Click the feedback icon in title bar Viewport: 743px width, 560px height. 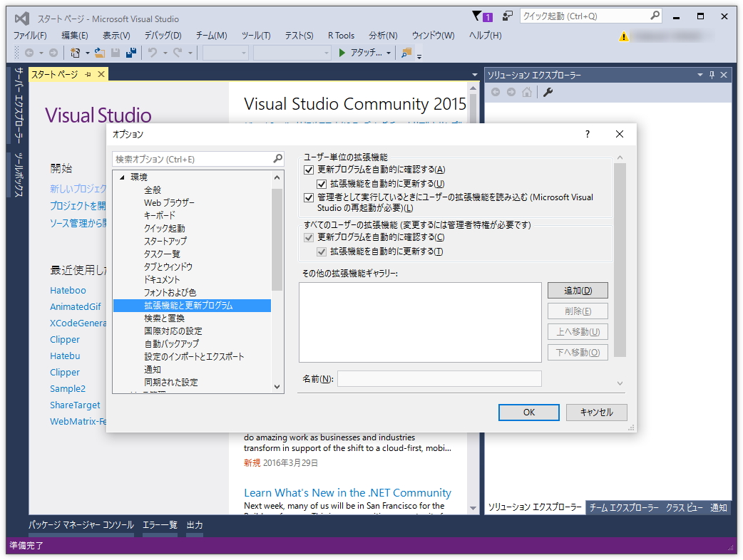click(x=508, y=16)
